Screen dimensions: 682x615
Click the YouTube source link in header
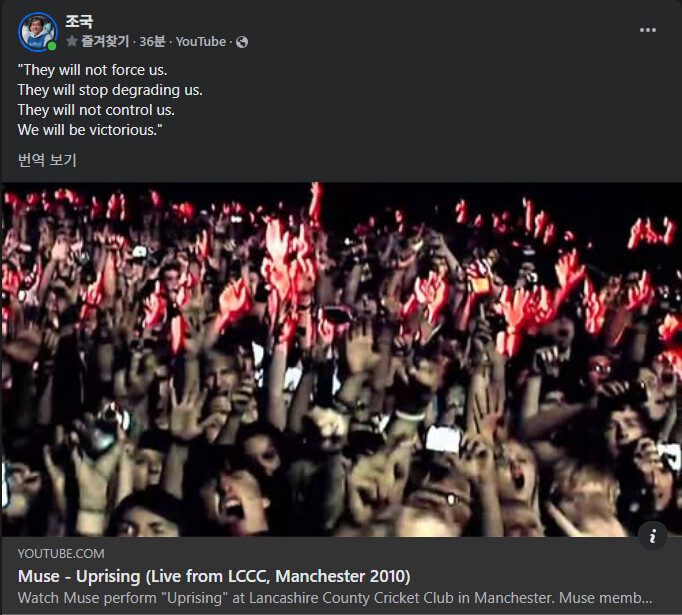tap(201, 41)
